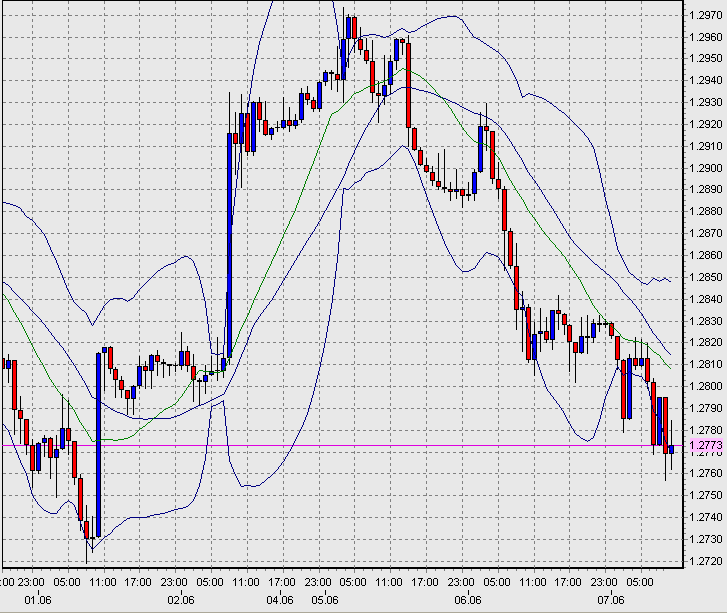Click the 1.2890 price axis label

tap(706, 190)
